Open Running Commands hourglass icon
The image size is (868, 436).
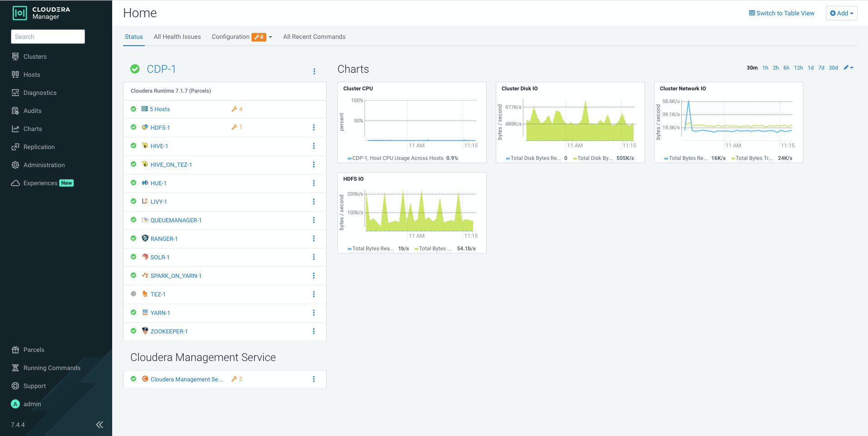(x=15, y=368)
